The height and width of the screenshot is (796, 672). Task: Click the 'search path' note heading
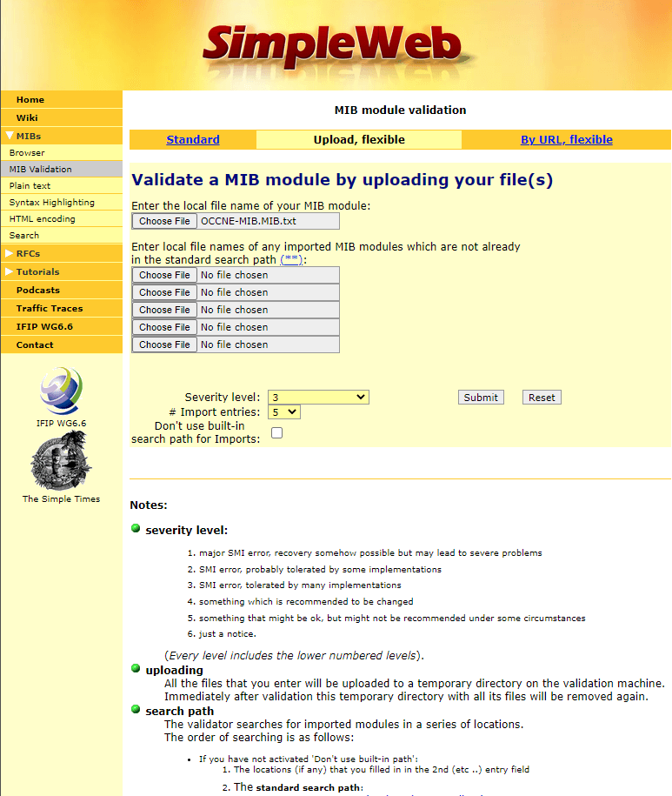(x=180, y=711)
